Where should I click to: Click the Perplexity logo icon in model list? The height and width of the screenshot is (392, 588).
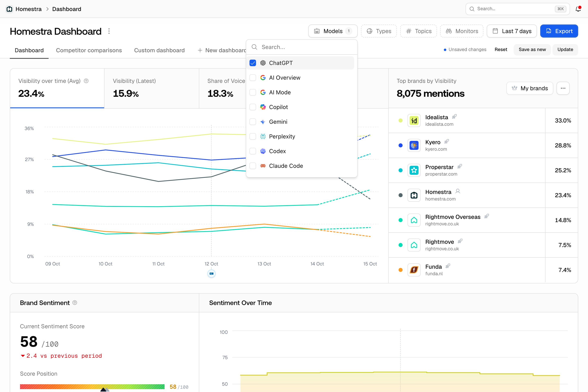263,137
